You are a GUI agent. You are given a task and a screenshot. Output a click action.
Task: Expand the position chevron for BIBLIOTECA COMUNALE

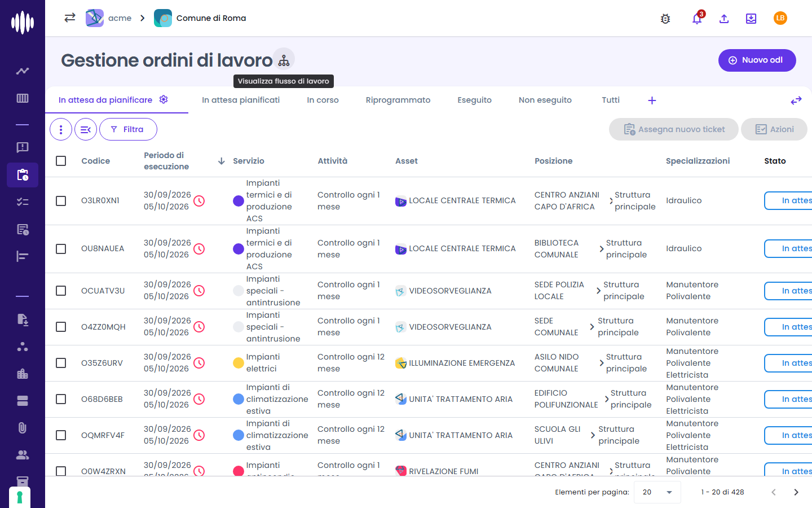pos(602,249)
